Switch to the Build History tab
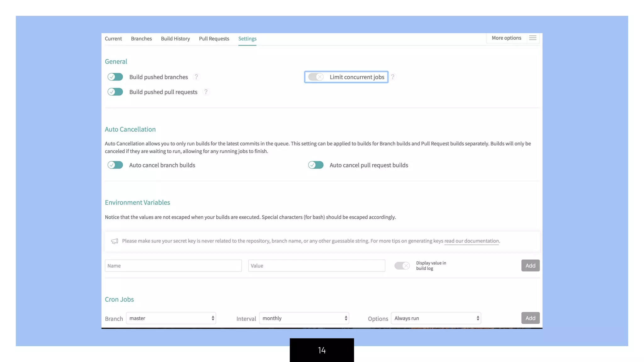The height and width of the screenshot is (362, 644). click(x=175, y=39)
